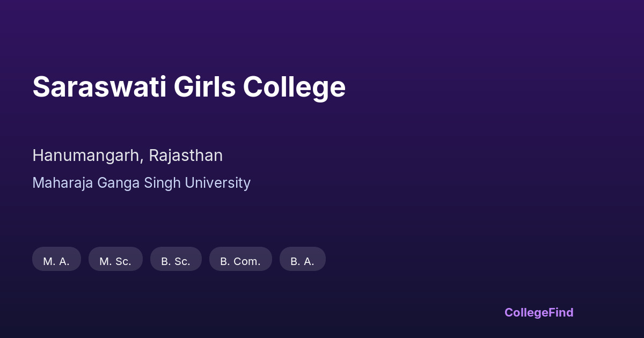
Task: Select the B. A. course chip
Action: 302,261
